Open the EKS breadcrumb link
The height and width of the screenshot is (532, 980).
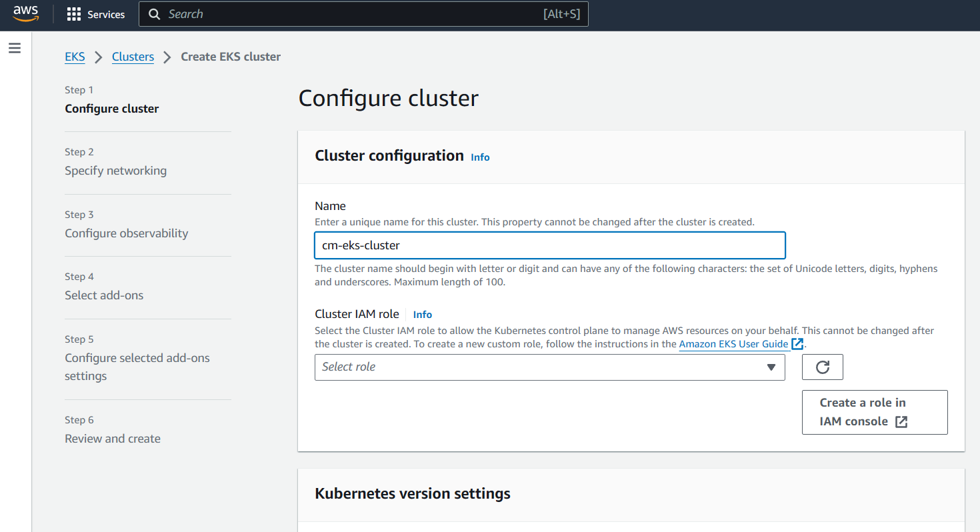click(75, 57)
